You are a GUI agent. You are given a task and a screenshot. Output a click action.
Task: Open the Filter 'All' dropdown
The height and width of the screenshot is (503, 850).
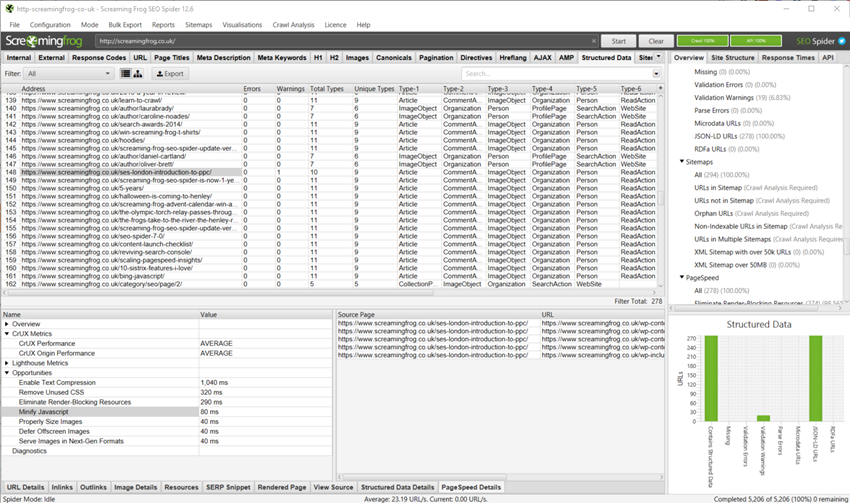click(69, 74)
